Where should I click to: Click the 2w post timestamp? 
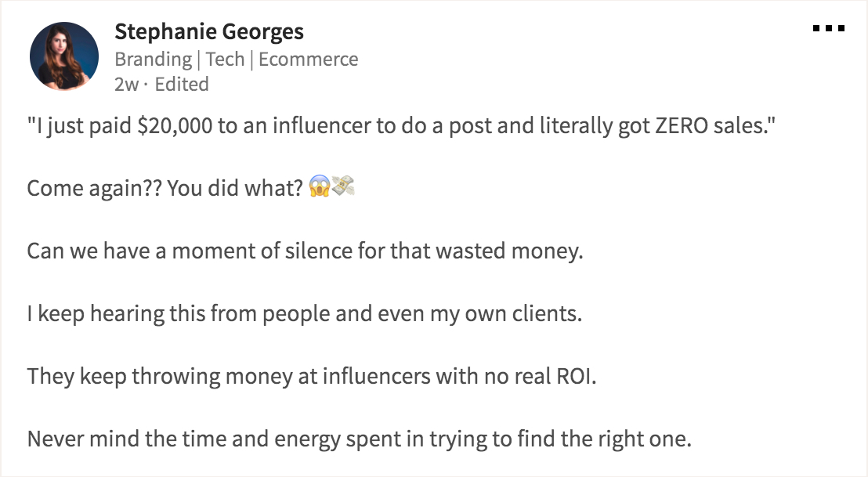click(126, 84)
